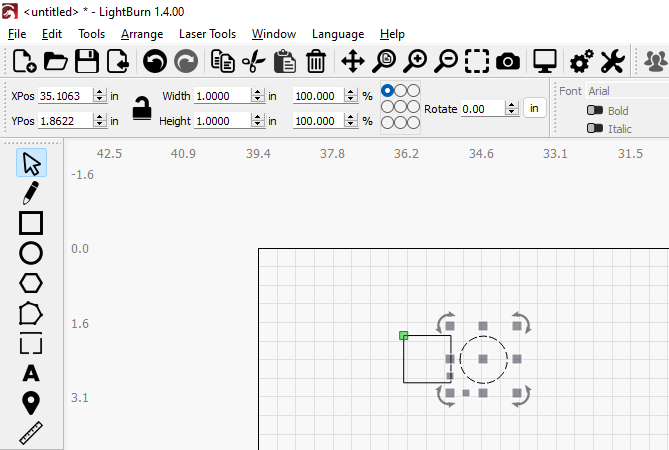
Task: Select the Create Tabs tool
Action: tap(31, 343)
